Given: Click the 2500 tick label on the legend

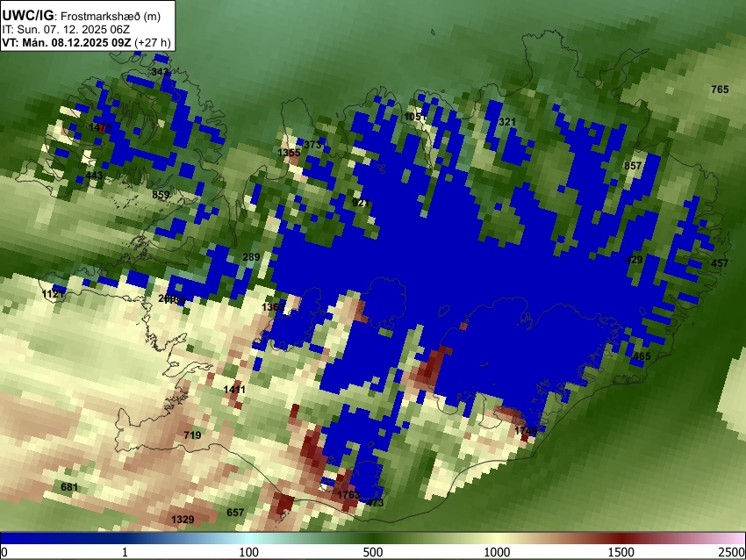Looking at the screenshot, I should click(x=732, y=552).
